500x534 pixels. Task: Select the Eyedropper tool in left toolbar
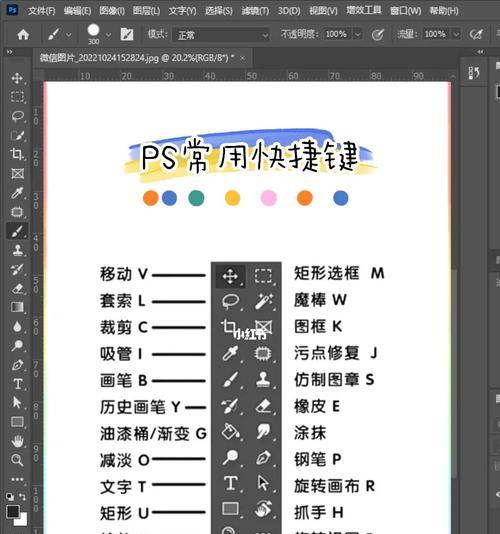(x=17, y=193)
